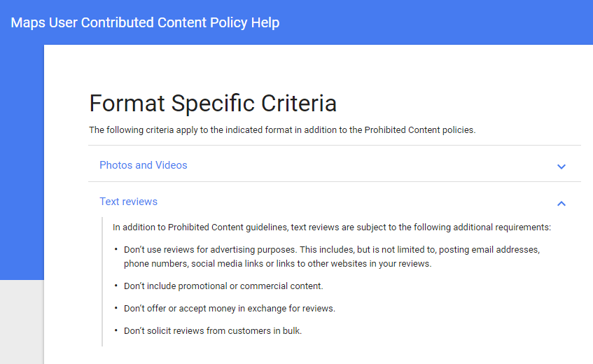Click the bullet dot before "Don't offer or accept"
The image size is (593, 364).
(x=116, y=308)
